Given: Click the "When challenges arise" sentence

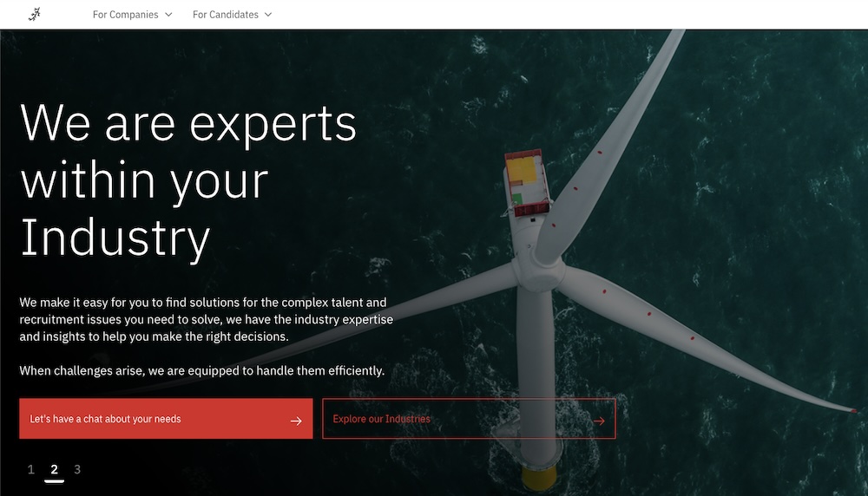Looking at the screenshot, I should pyautogui.click(x=201, y=370).
